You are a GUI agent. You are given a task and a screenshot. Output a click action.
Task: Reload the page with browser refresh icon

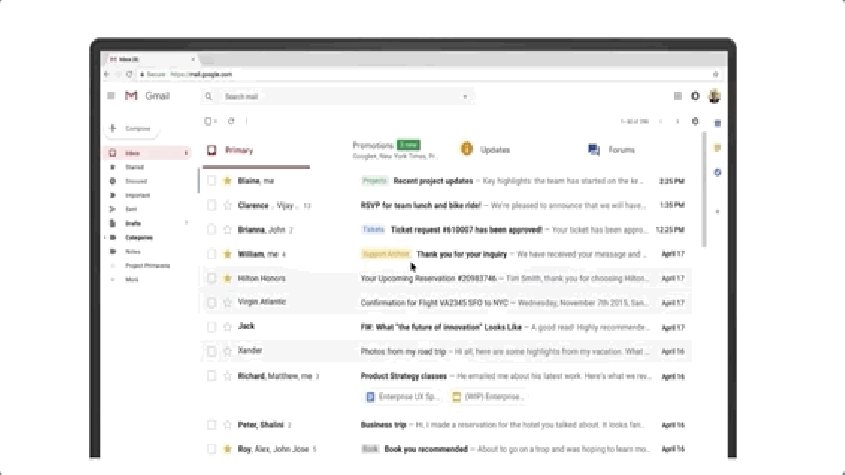coord(129,74)
